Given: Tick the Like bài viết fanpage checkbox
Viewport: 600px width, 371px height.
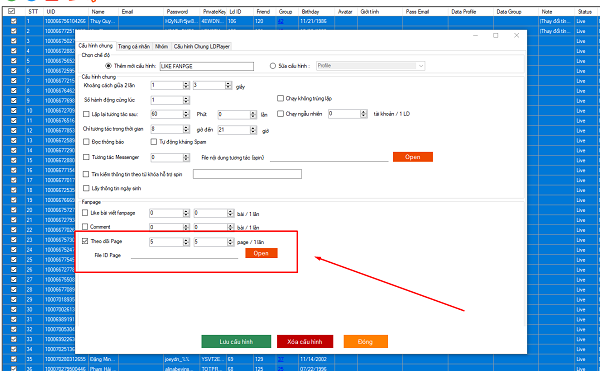Looking at the screenshot, I should [85, 213].
